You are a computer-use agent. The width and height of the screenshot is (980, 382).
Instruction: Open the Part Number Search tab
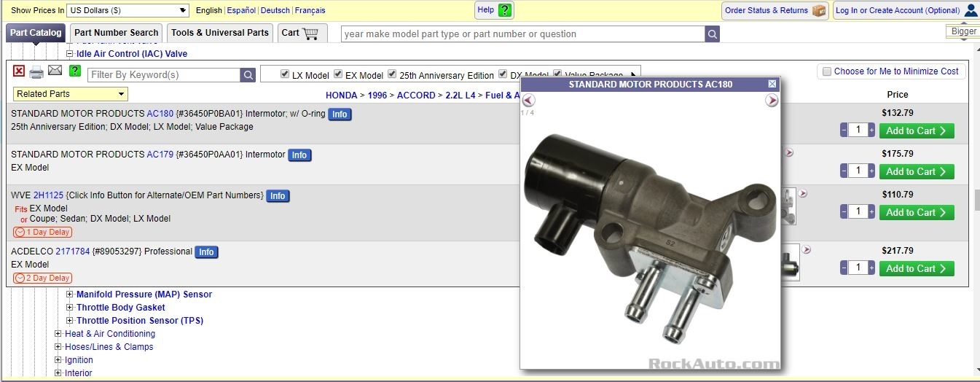pos(116,33)
